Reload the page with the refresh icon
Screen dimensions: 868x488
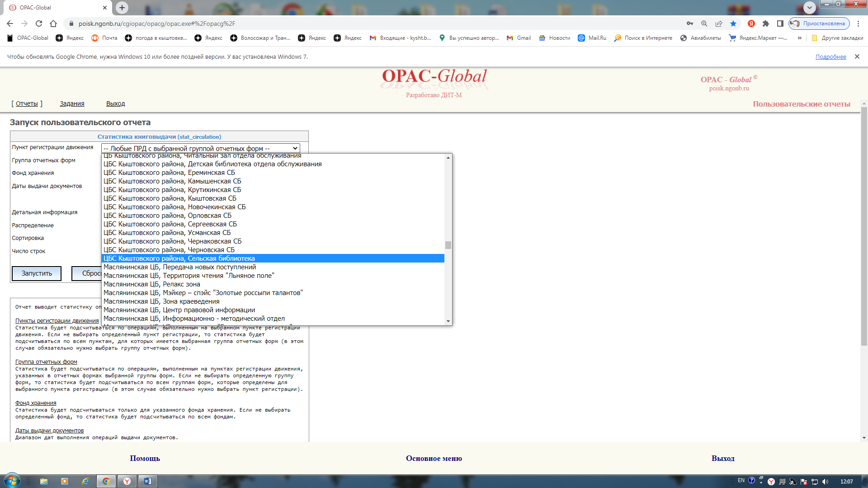click(x=39, y=23)
